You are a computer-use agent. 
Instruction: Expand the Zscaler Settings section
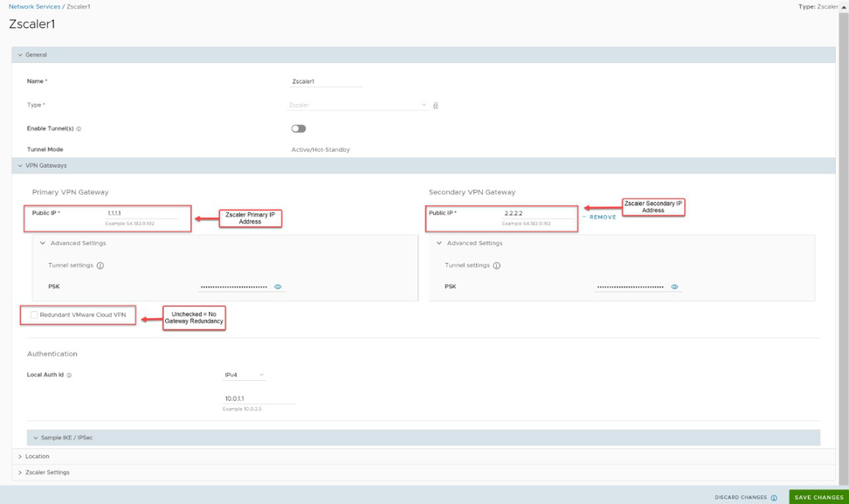pos(47,473)
